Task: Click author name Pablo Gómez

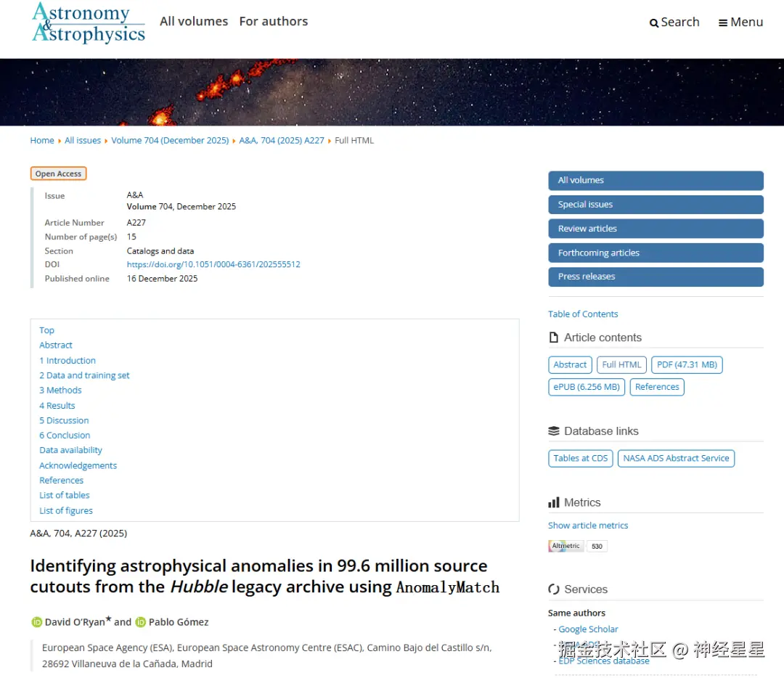Action: [179, 622]
